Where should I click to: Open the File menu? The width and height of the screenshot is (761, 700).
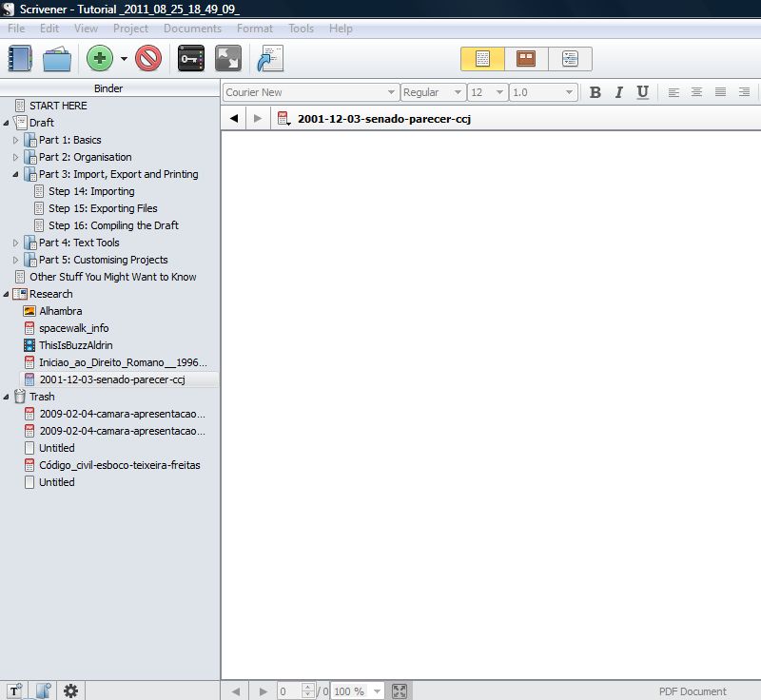(16, 29)
